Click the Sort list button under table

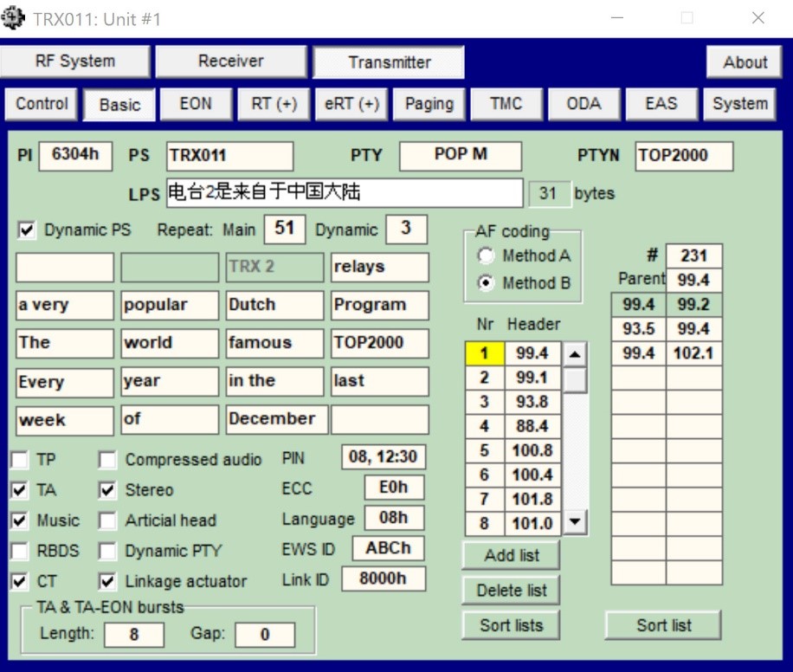[x=663, y=625]
